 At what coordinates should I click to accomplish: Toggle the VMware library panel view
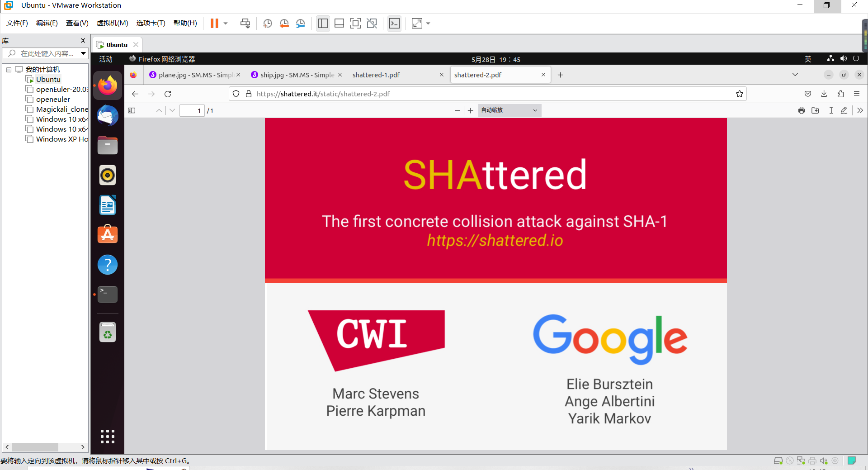coord(323,24)
